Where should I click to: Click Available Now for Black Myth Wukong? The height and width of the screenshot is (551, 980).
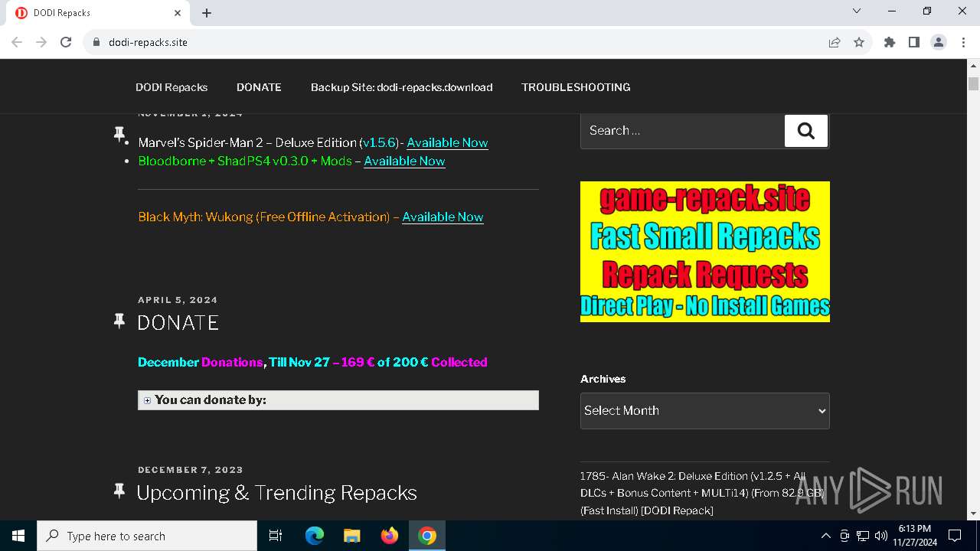pos(443,217)
